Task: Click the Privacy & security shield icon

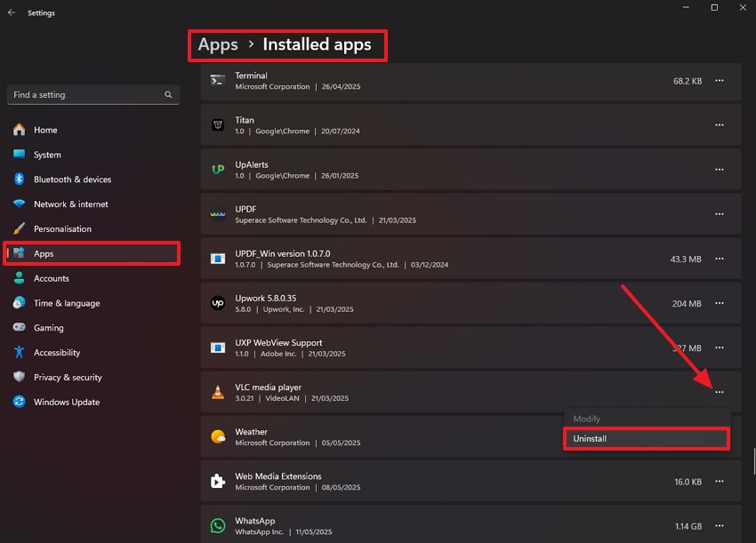Action: click(x=20, y=377)
